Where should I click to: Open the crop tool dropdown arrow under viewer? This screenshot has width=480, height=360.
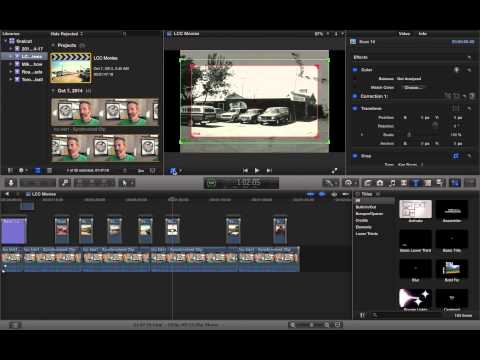click(x=181, y=171)
